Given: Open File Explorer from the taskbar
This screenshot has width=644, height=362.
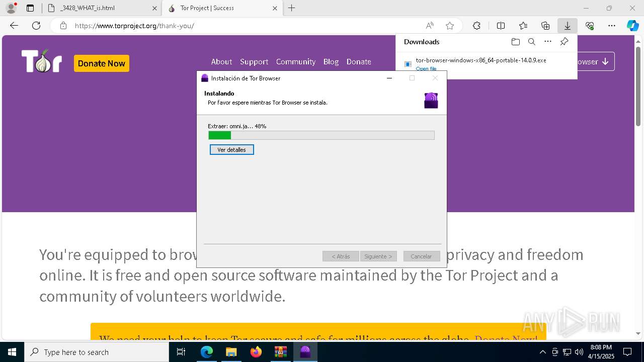Looking at the screenshot, I should click(231, 352).
